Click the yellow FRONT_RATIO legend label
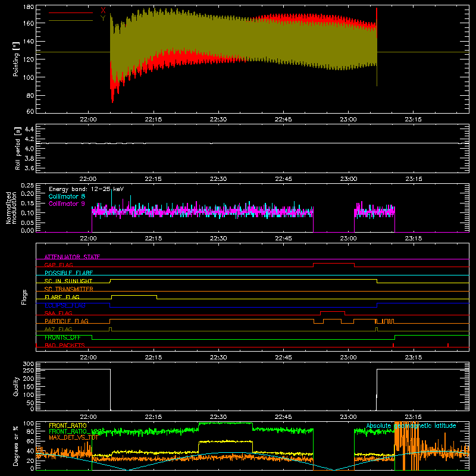Image resolution: width=476 pixels, height=476 pixels. click(x=68, y=425)
